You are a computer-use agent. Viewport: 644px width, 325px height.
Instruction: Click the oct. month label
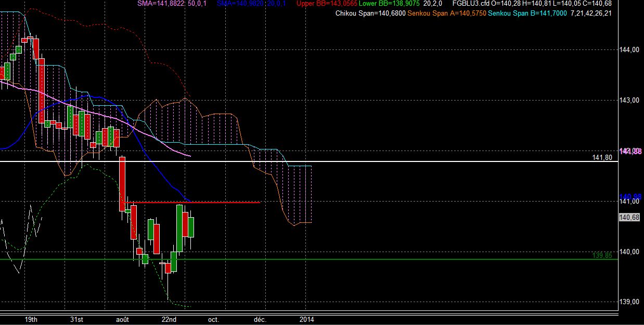pyautogui.click(x=213, y=319)
